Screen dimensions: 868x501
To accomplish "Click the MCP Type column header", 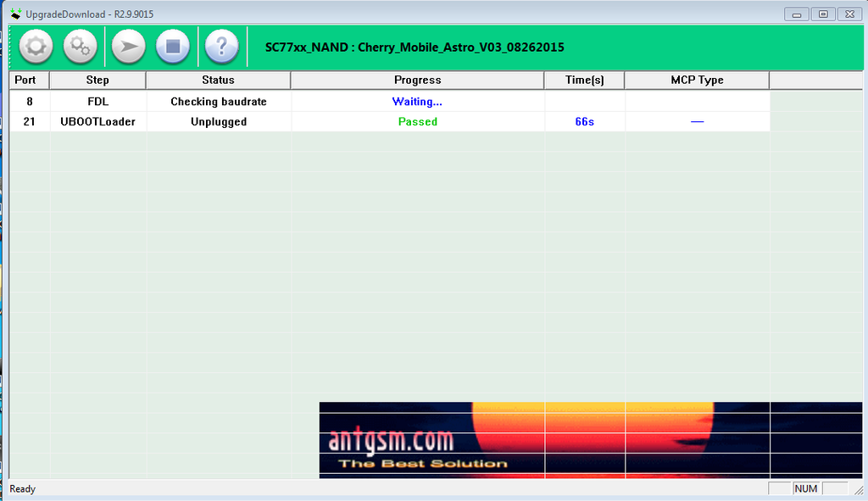I will tap(697, 80).
